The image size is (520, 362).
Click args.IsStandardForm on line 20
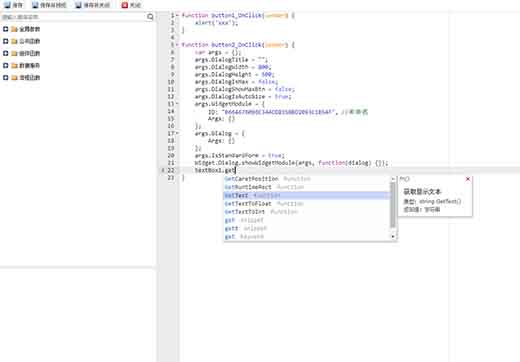[x=227, y=155]
